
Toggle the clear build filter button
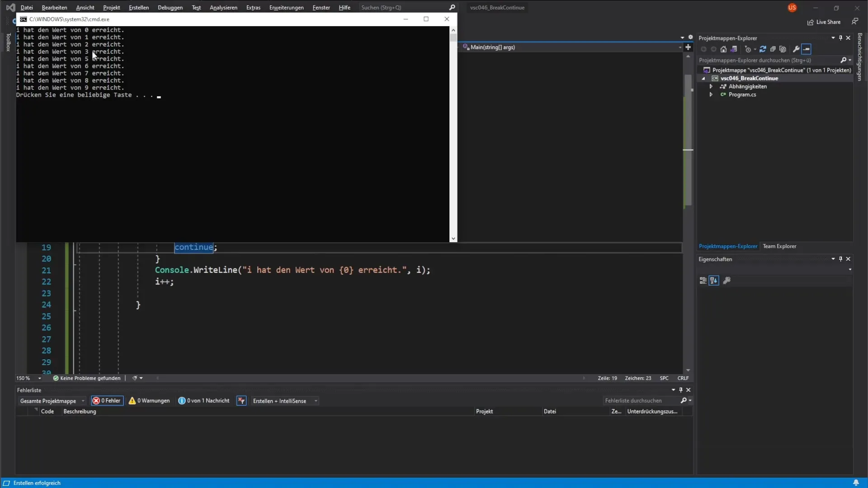click(241, 401)
